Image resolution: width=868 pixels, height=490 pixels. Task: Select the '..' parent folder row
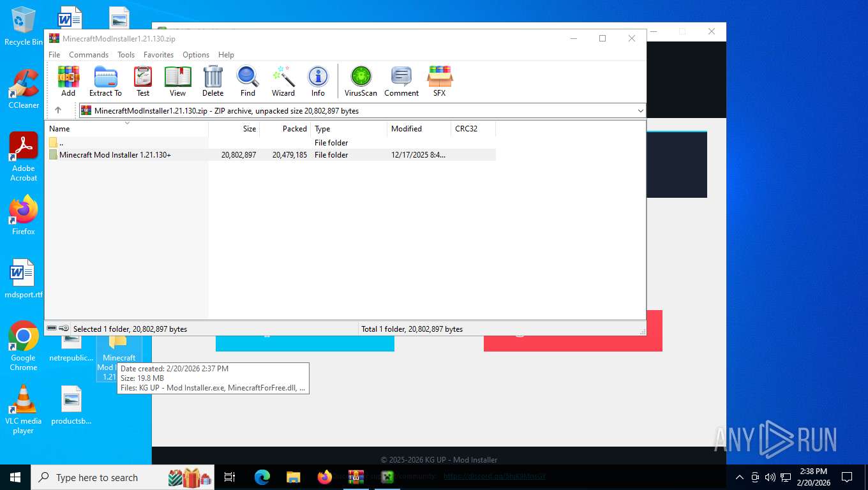point(271,143)
